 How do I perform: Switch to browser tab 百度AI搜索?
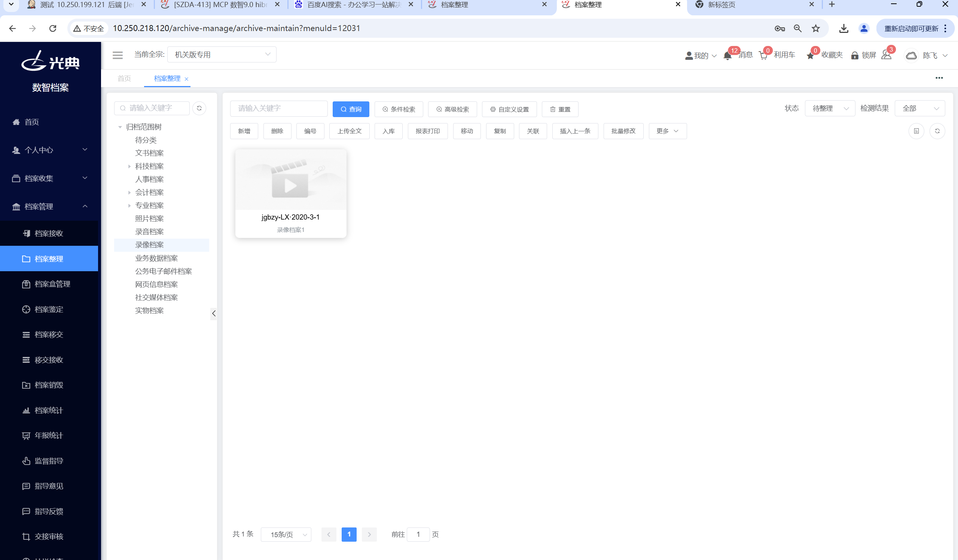(x=354, y=5)
